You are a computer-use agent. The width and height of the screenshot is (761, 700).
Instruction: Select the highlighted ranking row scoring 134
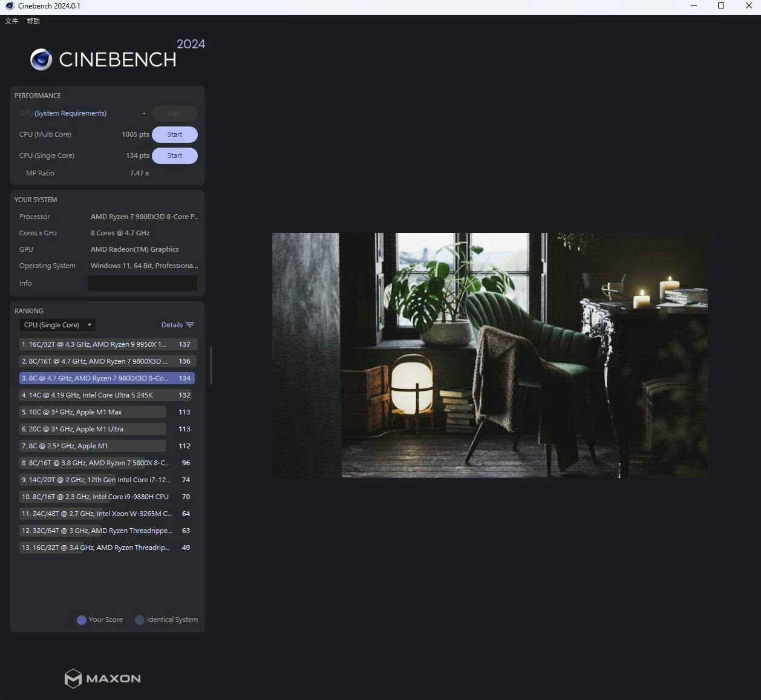(x=107, y=378)
